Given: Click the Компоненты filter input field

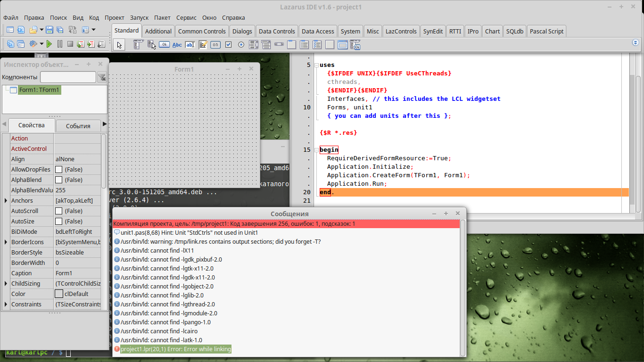Looking at the screenshot, I should pos(68,77).
